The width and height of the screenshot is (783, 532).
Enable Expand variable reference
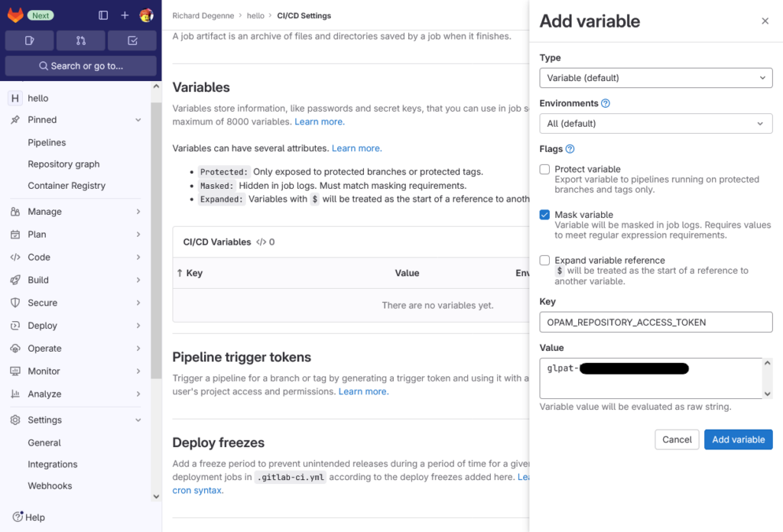click(544, 260)
